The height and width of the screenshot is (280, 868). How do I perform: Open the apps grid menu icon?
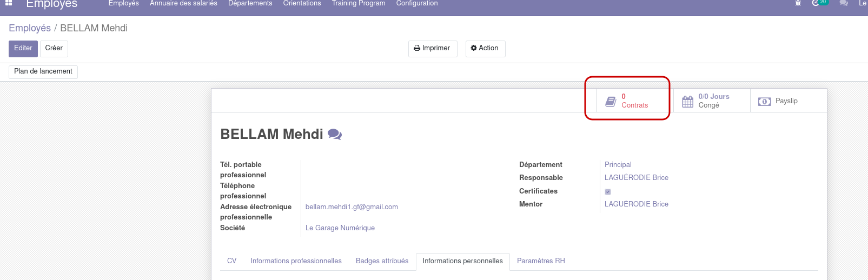coord(9,3)
